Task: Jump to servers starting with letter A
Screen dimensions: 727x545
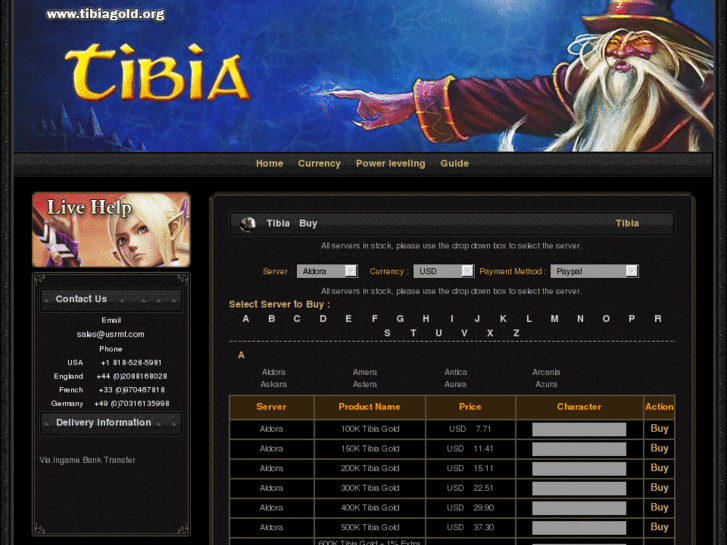Action: (x=246, y=319)
